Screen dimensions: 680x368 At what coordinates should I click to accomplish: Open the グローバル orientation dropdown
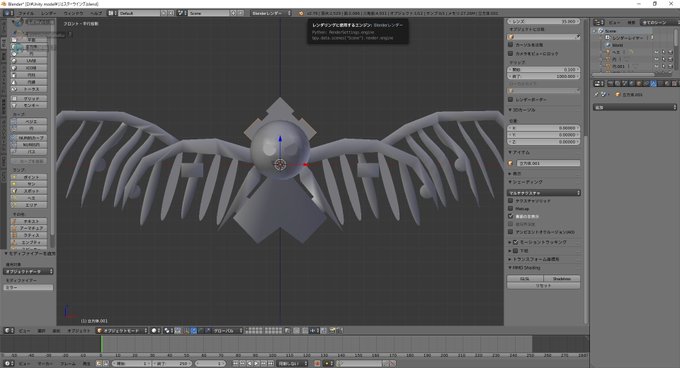(x=227, y=330)
